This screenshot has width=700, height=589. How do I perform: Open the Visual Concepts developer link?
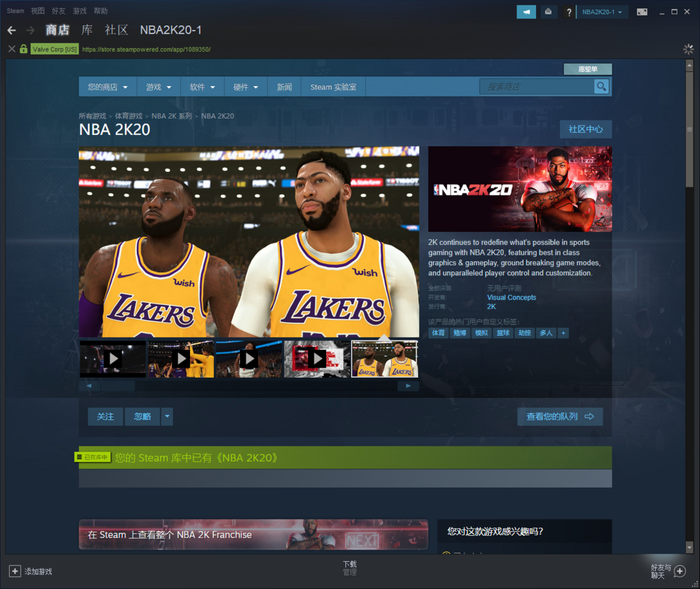pyautogui.click(x=511, y=297)
